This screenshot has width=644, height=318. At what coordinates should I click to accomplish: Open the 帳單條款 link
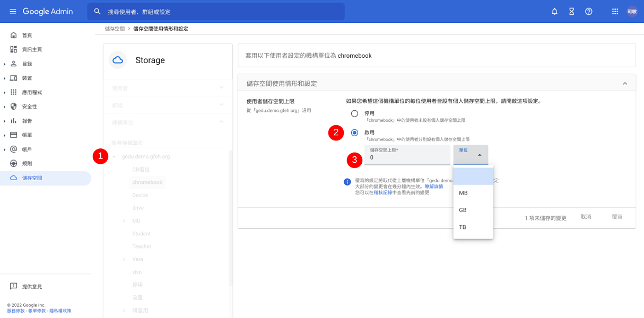click(37, 311)
